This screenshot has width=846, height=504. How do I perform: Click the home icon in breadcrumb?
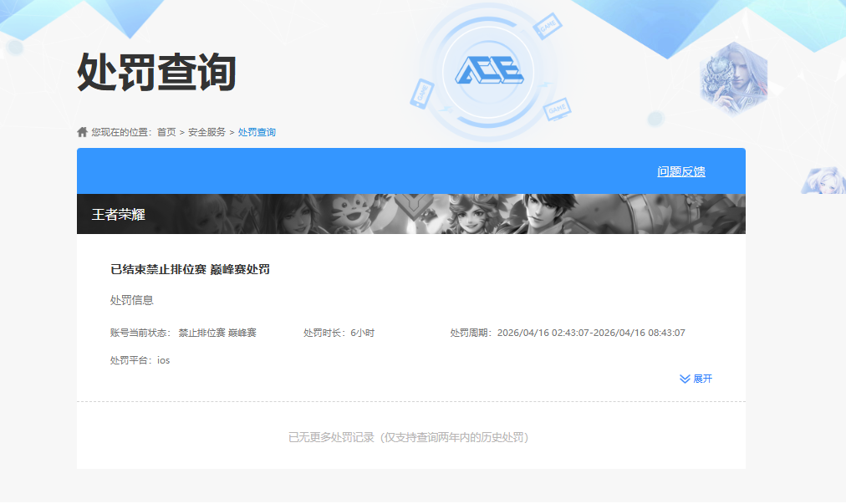(x=82, y=132)
